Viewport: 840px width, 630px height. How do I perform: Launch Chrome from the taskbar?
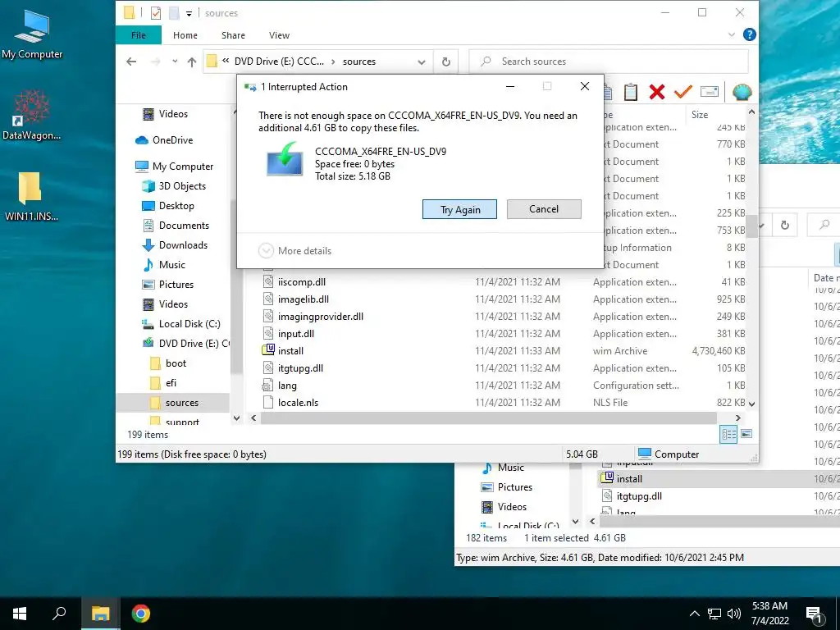pyautogui.click(x=141, y=614)
